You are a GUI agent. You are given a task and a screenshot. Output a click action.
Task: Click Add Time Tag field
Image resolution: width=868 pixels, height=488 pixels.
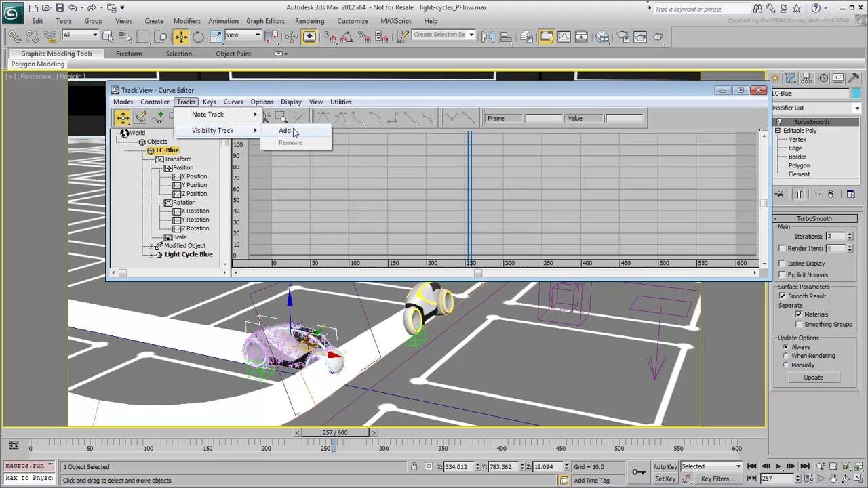click(x=597, y=480)
